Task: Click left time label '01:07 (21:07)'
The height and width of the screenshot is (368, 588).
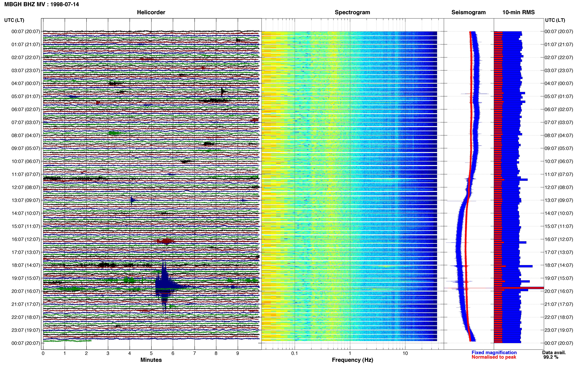Action: [x=26, y=44]
